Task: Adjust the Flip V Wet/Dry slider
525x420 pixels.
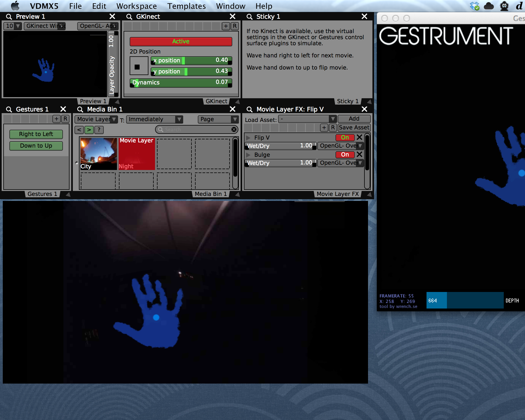Action: (281, 146)
